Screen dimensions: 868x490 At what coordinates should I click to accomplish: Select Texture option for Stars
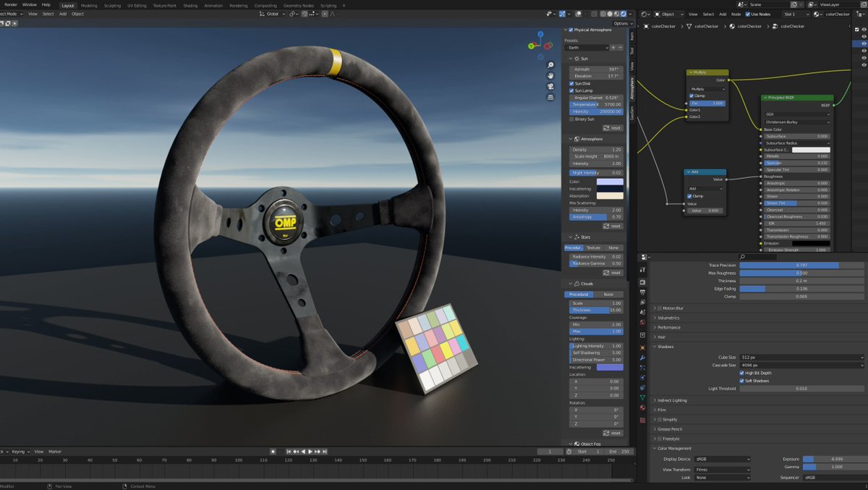593,248
